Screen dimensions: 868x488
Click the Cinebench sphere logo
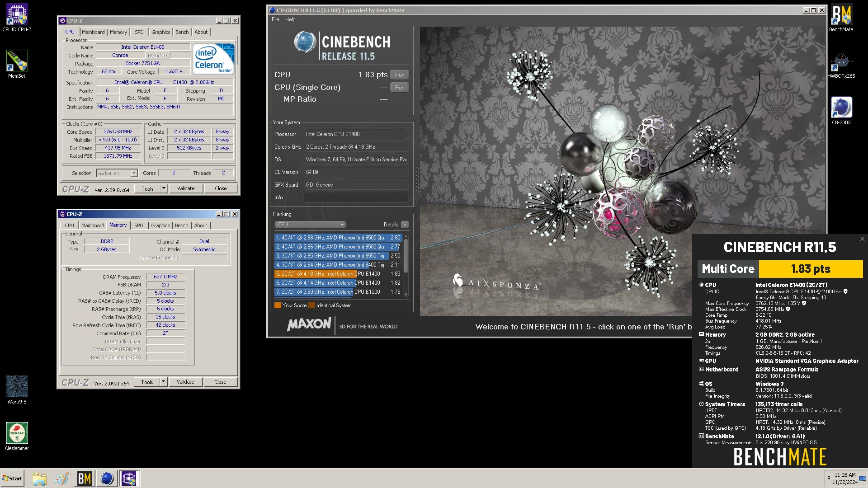tap(305, 42)
